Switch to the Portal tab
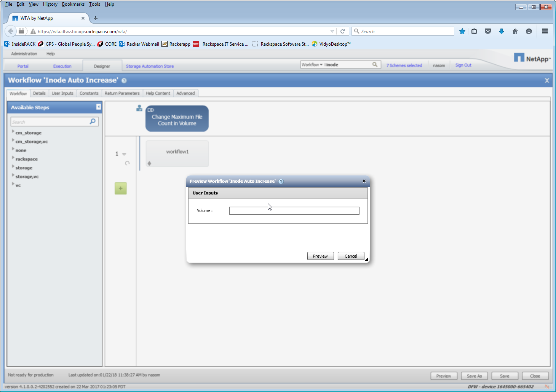Viewport: 556px width, 392px height. (x=23, y=66)
